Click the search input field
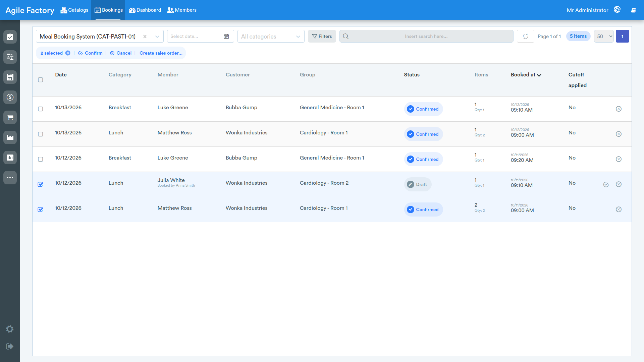Screen dimensions: 644x362 click(x=426, y=36)
